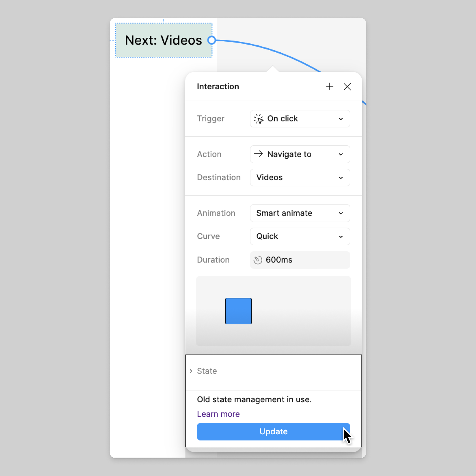
Task: Open the Curve Quick dropdown
Action: click(x=300, y=237)
